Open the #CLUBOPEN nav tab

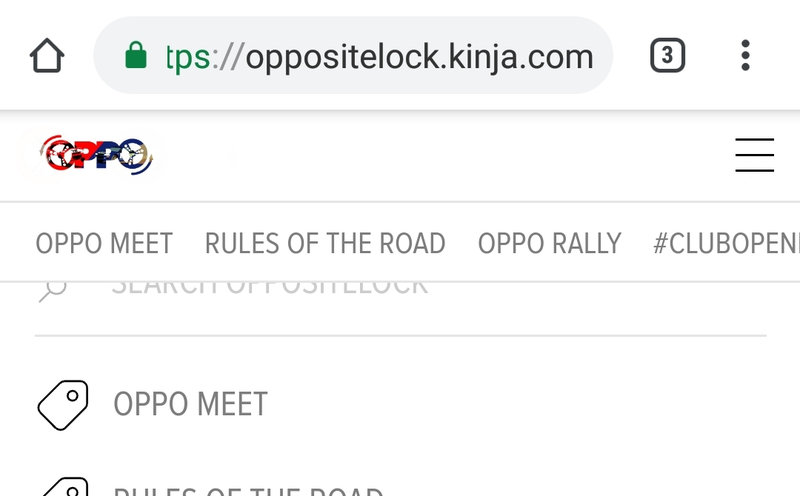coord(727,243)
